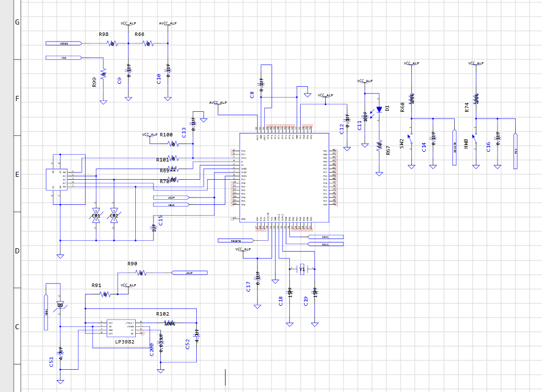Select the C16 capacitor symbol
The image size is (542, 392).
497,138
